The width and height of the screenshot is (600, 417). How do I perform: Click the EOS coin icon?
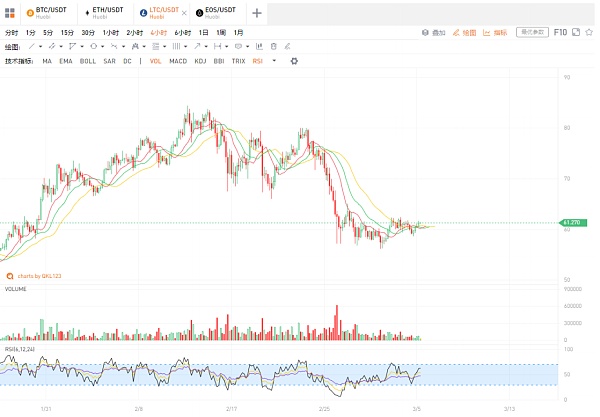[x=199, y=13]
